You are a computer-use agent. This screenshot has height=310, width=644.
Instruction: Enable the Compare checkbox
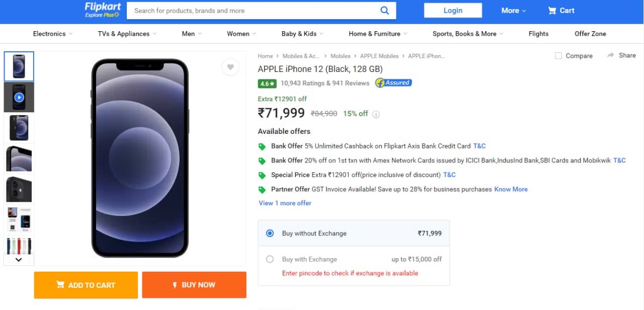click(558, 56)
